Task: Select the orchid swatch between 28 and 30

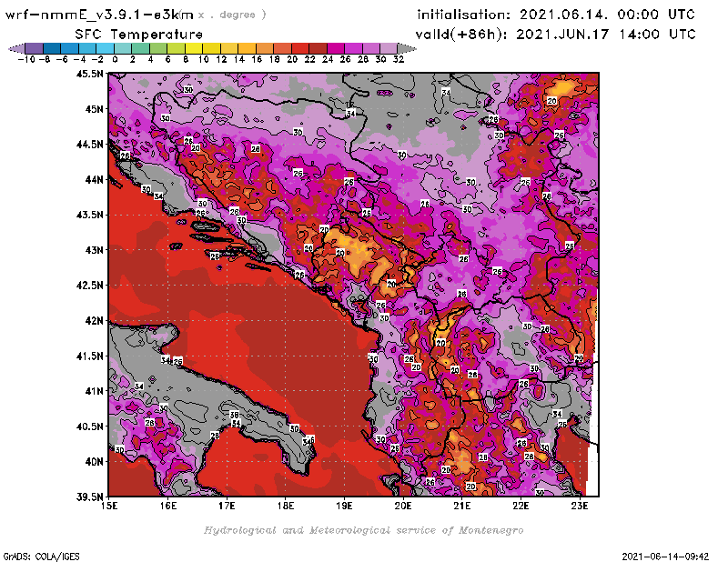Action: pos(371,48)
